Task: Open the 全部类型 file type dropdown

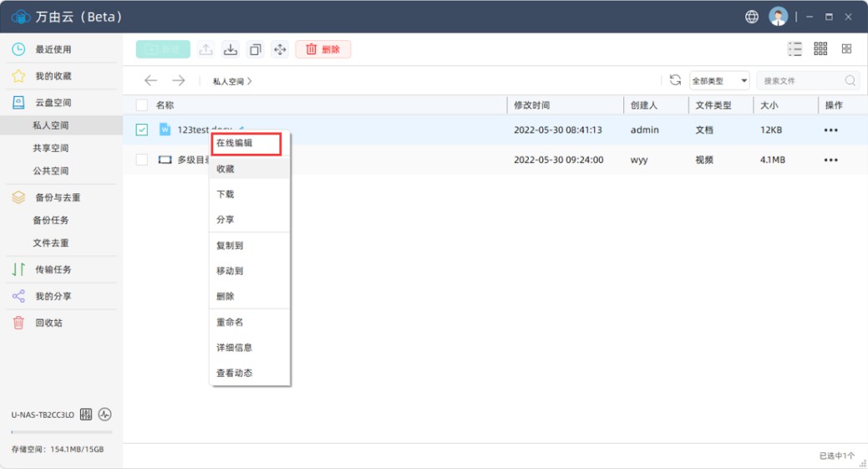Action: point(718,81)
